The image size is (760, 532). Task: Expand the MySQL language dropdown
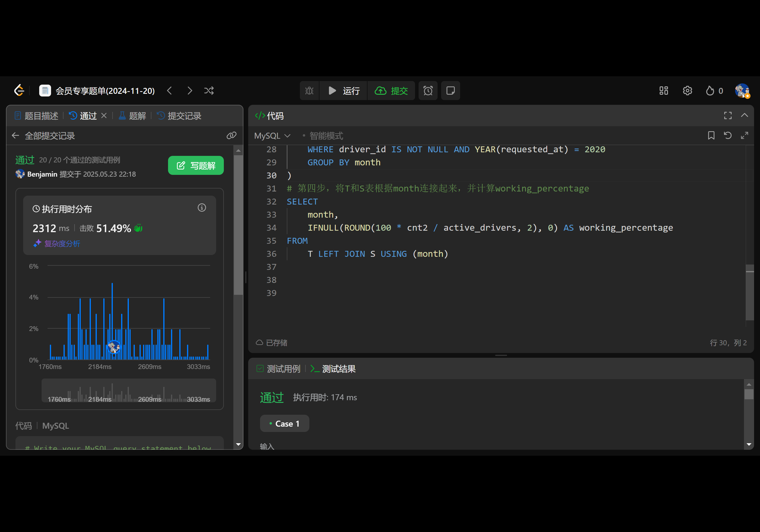272,136
